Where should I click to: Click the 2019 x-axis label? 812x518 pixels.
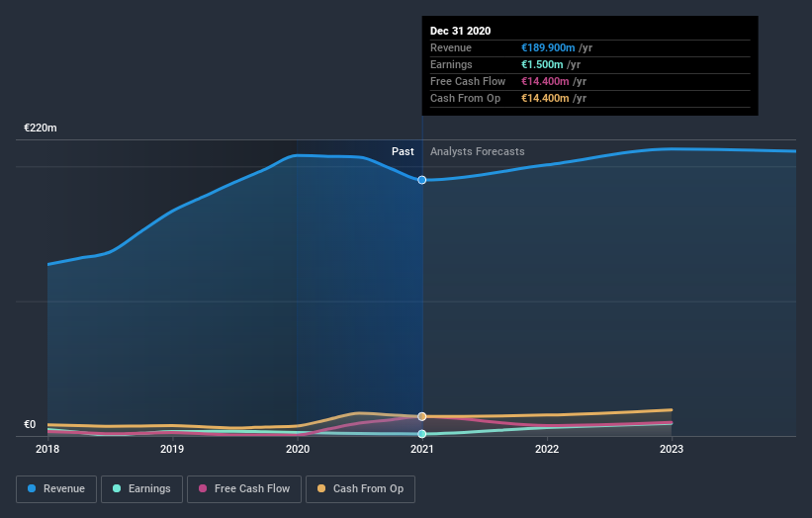point(172,449)
